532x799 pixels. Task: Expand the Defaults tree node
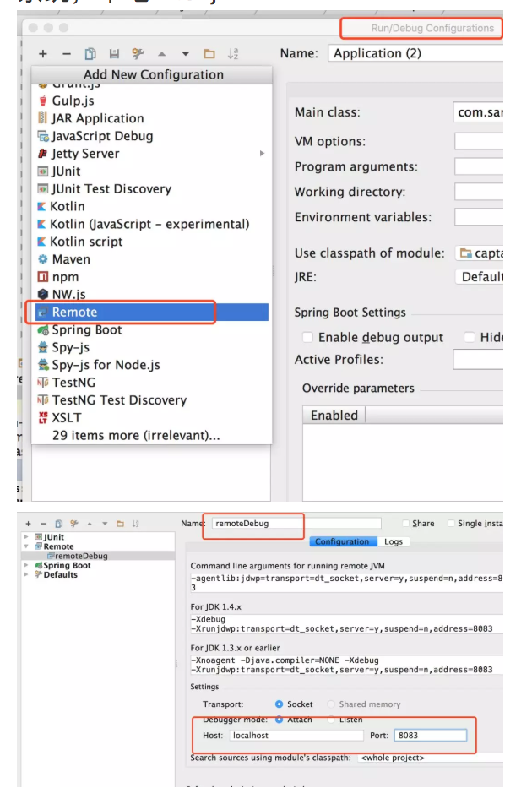26,574
